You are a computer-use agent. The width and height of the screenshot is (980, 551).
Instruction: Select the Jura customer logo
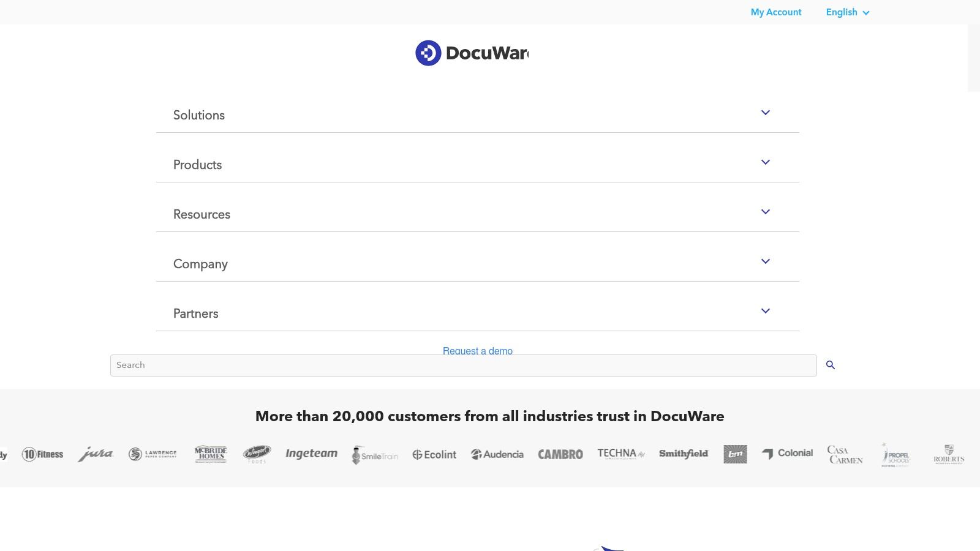point(96,454)
